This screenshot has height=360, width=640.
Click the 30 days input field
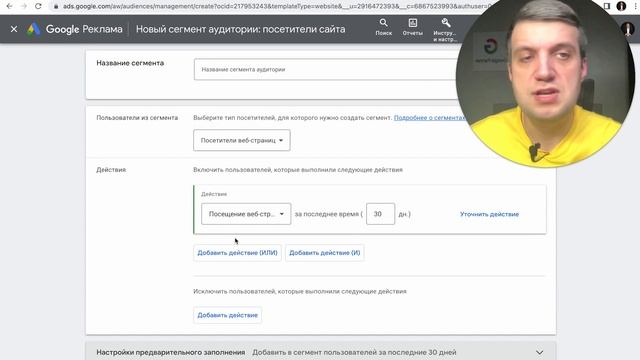pyautogui.click(x=380, y=214)
